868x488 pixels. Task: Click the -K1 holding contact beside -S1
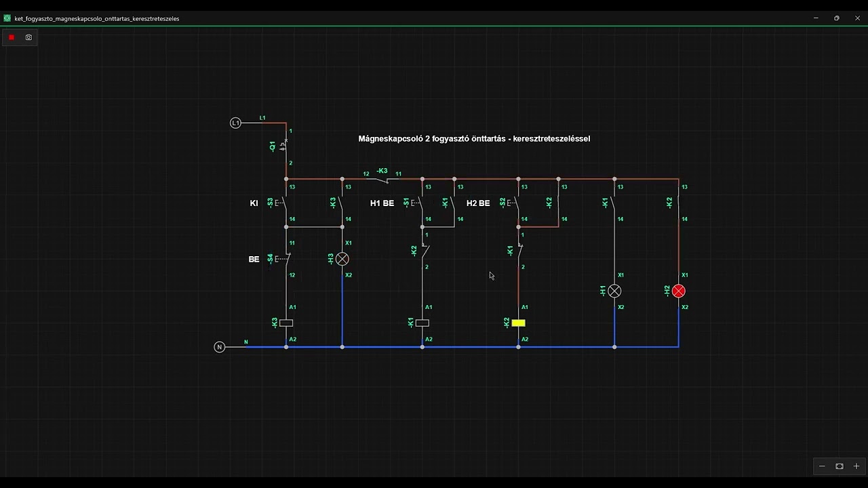coord(453,203)
